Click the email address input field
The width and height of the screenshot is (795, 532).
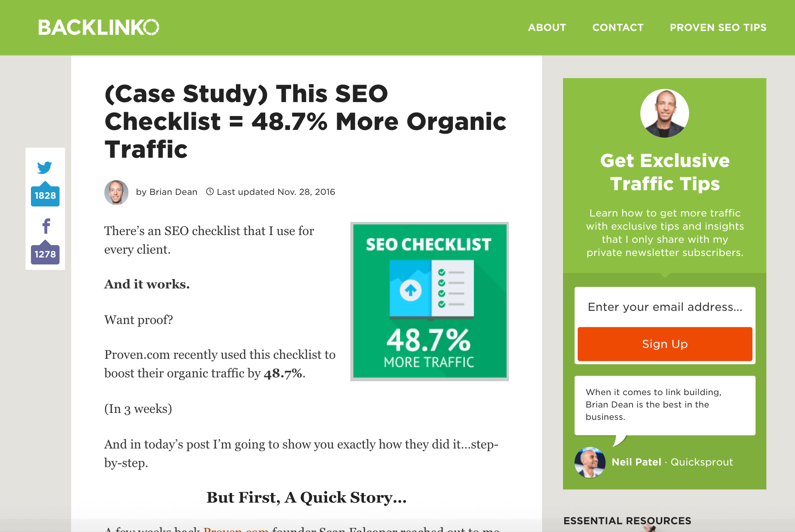click(x=664, y=307)
